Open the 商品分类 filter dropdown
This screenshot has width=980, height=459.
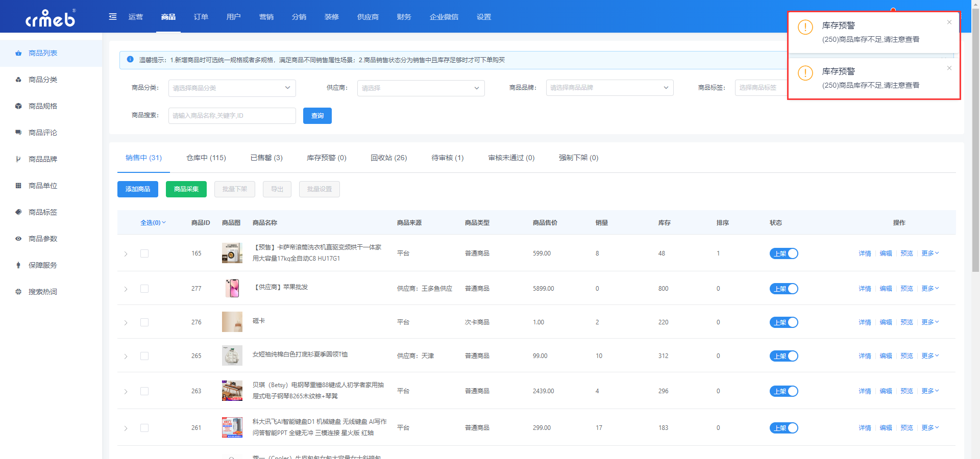[x=232, y=88]
